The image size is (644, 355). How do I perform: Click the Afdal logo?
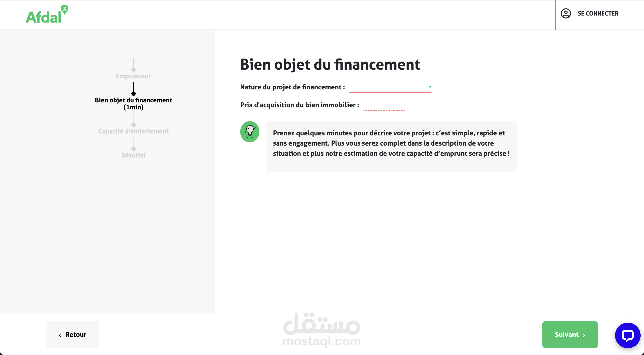pyautogui.click(x=46, y=14)
